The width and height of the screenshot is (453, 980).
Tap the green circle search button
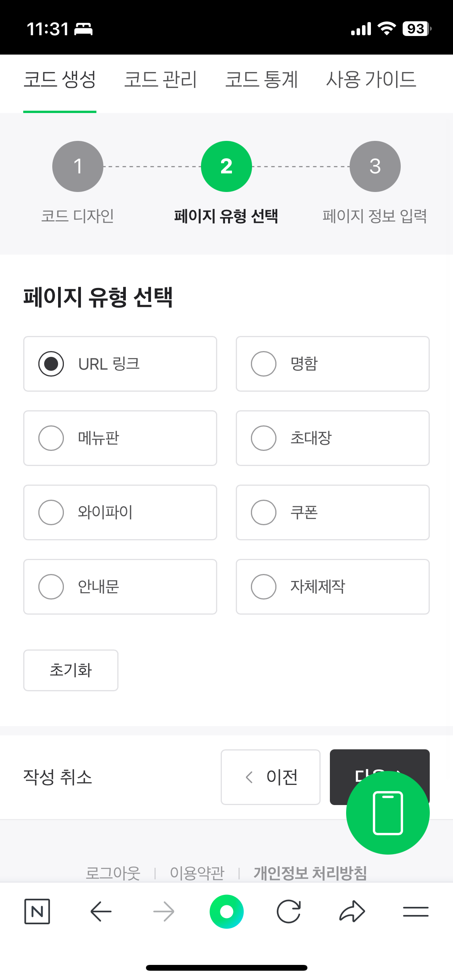226,911
